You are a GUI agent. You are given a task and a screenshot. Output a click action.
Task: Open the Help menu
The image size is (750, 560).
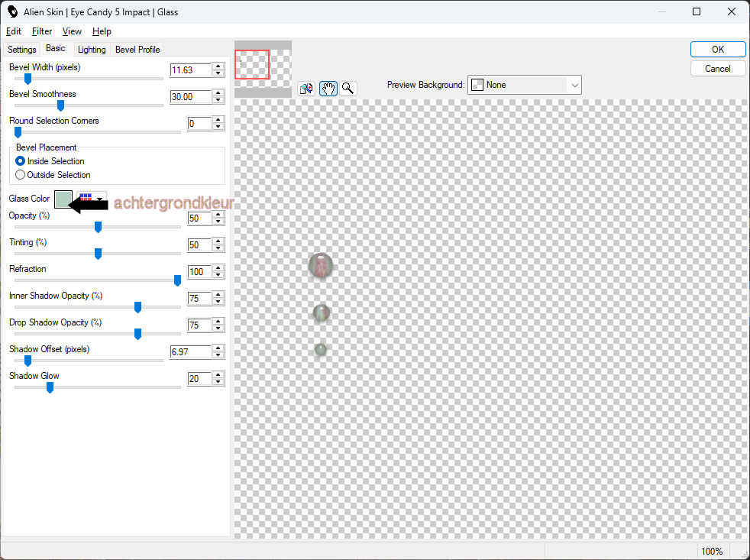[x=102, y=31]
